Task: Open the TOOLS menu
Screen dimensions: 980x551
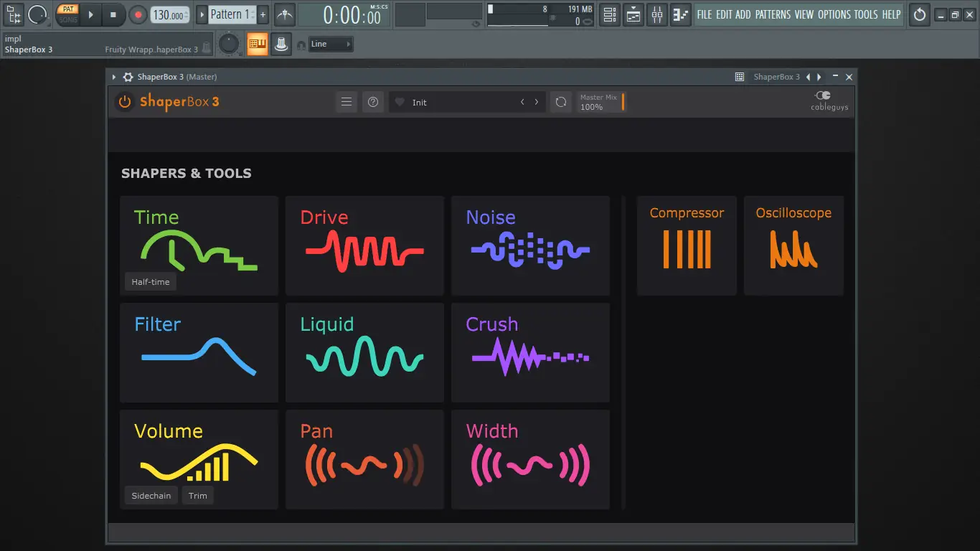Action: coord(866,14)
